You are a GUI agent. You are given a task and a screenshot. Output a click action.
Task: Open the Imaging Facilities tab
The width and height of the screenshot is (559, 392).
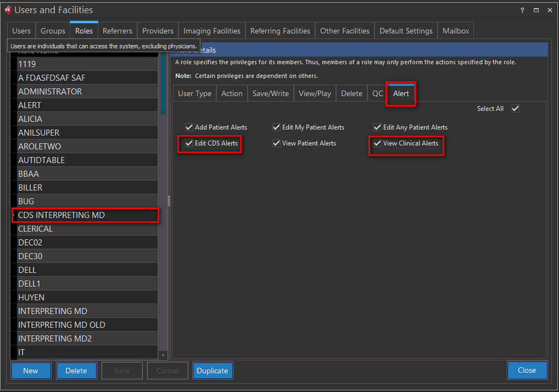pyautogui.click(x=212, y=31)
